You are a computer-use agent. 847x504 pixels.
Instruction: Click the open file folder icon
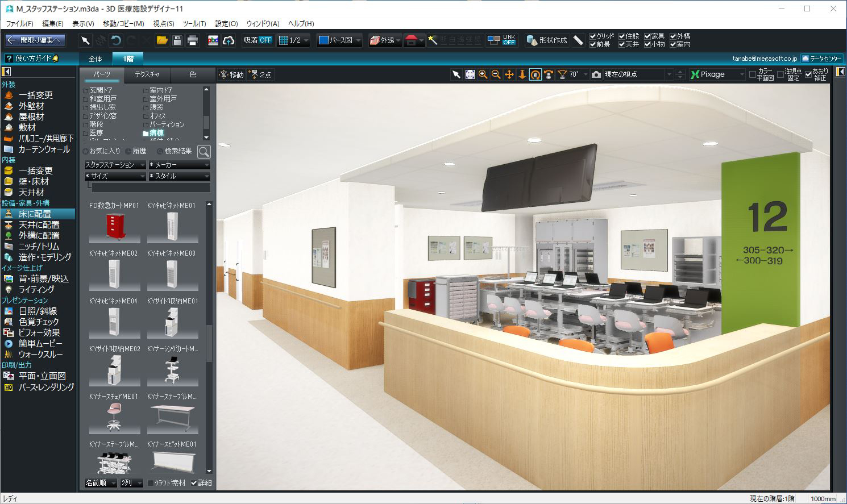[162, 40]
